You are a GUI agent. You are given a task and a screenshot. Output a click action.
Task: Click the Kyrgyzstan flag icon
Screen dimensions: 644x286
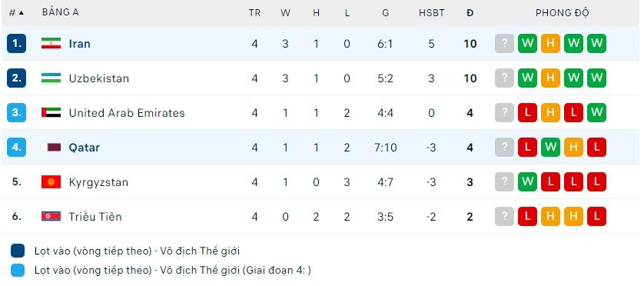click(51, 181)
